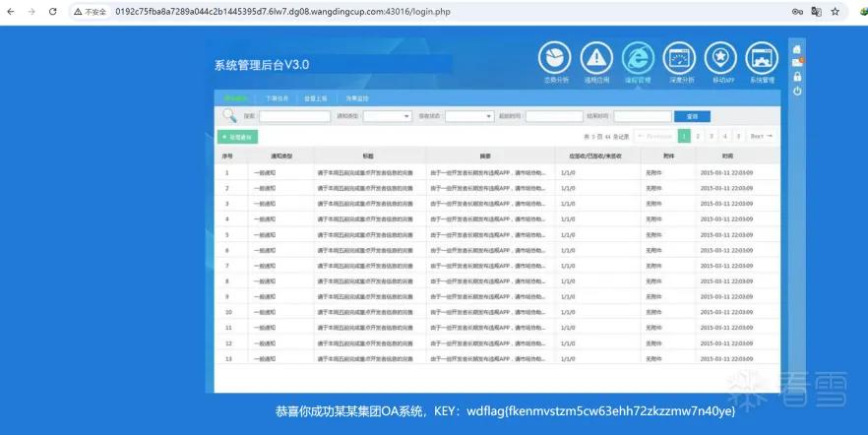Reload the page using browser refresh icon
The image size is (868, 435).
coord(52,11)
